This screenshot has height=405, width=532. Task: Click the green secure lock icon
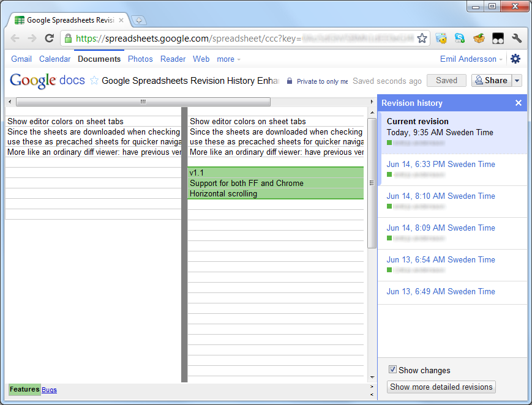(x=68, y=39)
